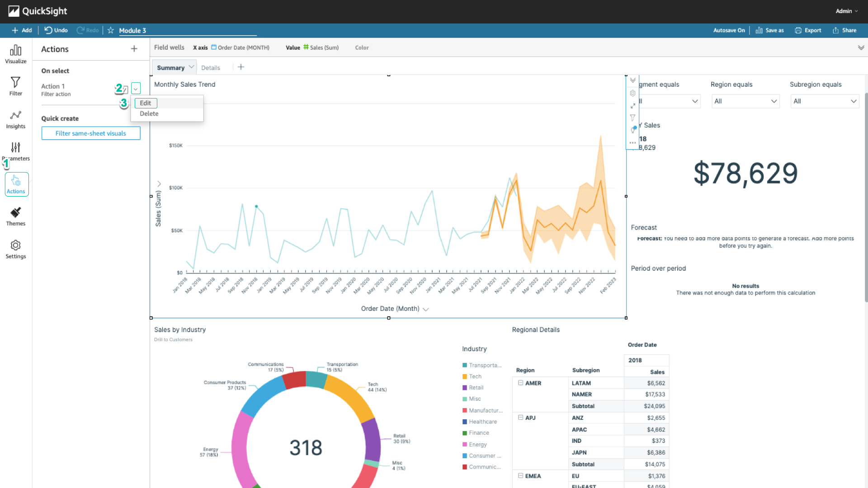
Task: Click the Color field well
Action: pyautogui.click(x=362, y=47)
